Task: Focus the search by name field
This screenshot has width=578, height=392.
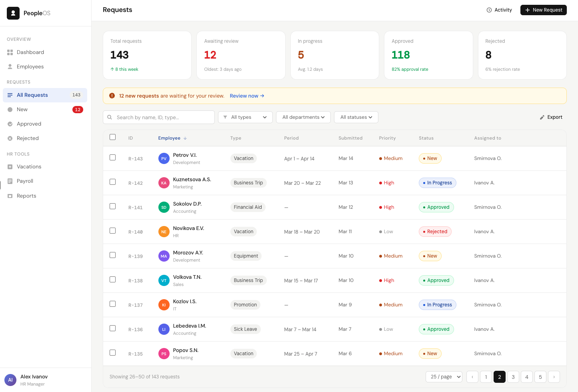Action: click(x=159, y=117)
